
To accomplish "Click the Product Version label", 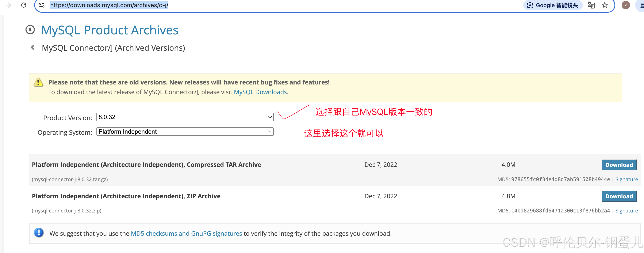I will click(68, 118).
